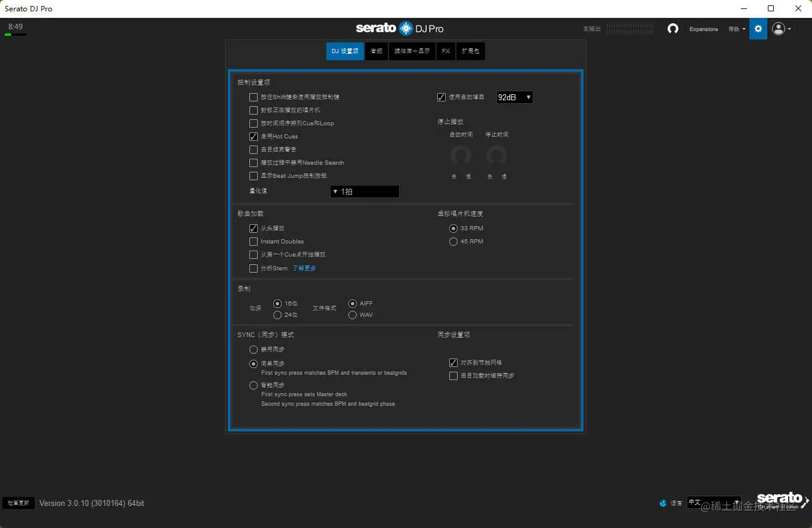
Task: Click the 主输出 label
Action: coord(592,29)
